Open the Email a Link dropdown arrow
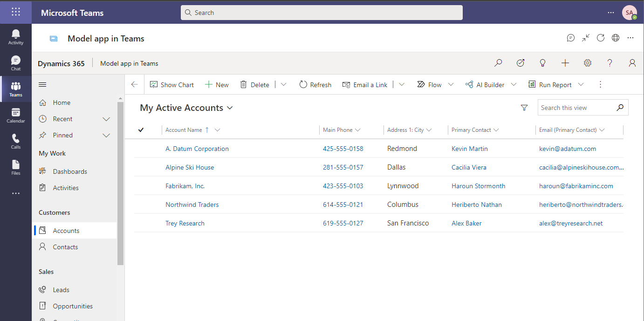Screen dimensions: 644x321 (402, 84)
